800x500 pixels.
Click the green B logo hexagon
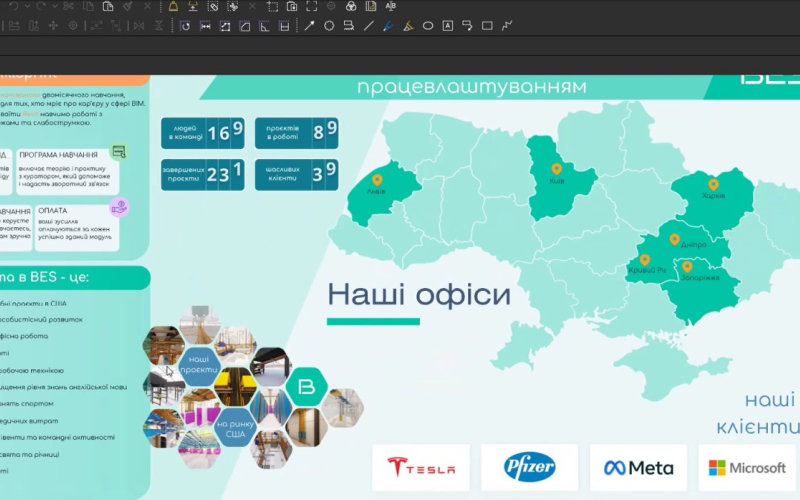tap(306, 387)
